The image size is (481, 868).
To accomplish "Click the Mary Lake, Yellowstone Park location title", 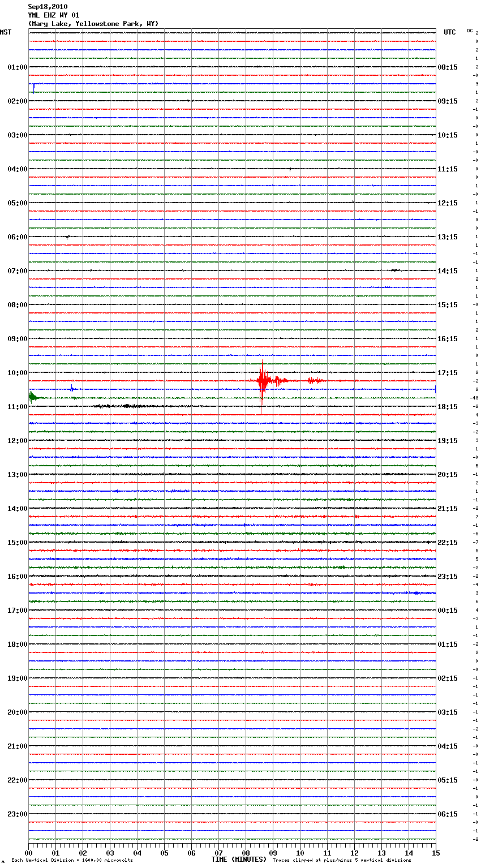I will point(93,24).
